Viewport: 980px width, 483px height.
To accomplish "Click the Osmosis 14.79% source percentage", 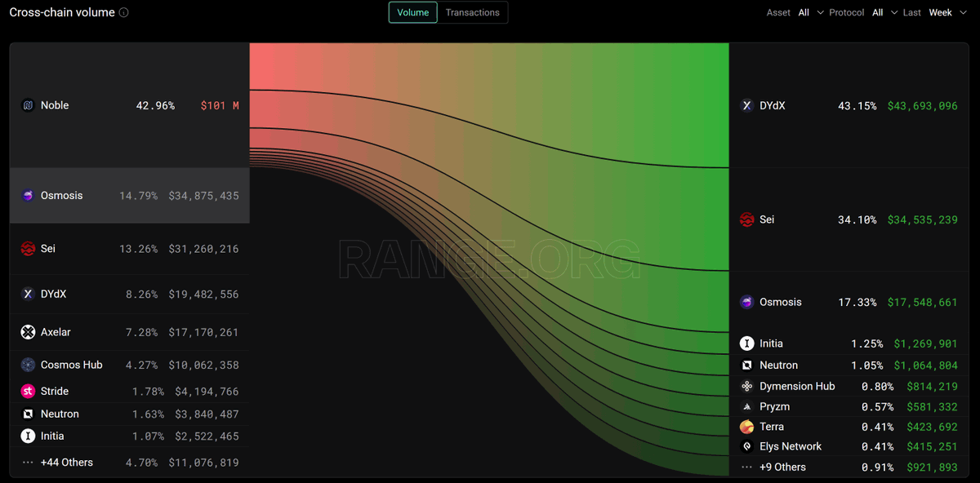I will (x=138, y=196).
